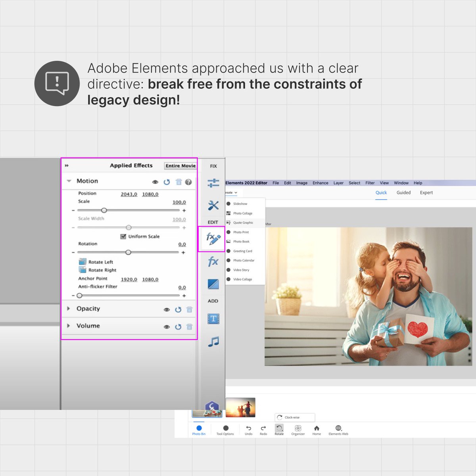Open the Filter menu

(370, 183)
